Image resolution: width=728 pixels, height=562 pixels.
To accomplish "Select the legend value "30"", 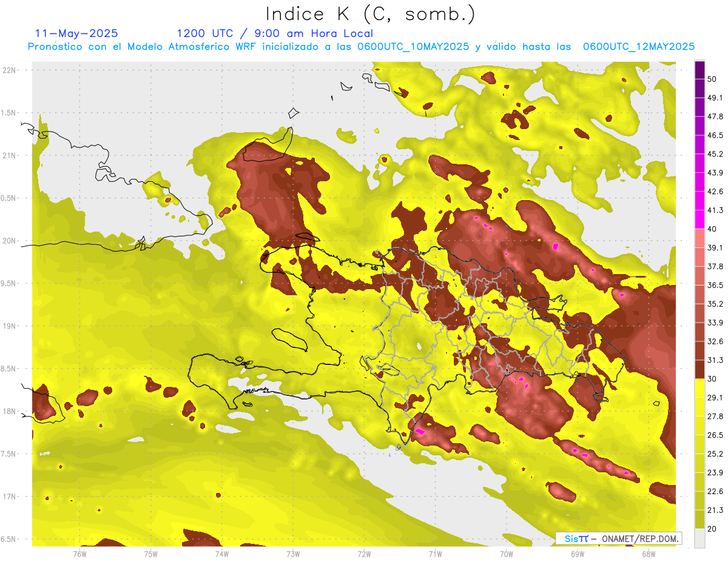I will click(x=712, y=379).
